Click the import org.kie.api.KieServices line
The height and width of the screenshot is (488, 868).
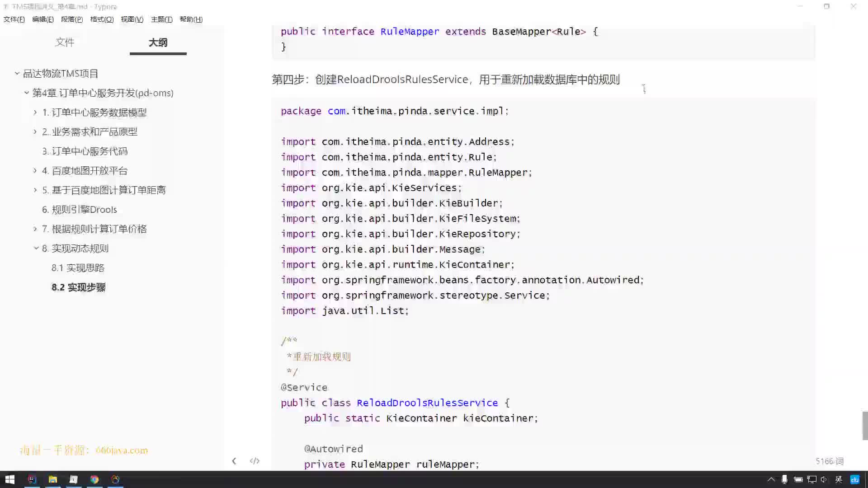pos(371,188)
